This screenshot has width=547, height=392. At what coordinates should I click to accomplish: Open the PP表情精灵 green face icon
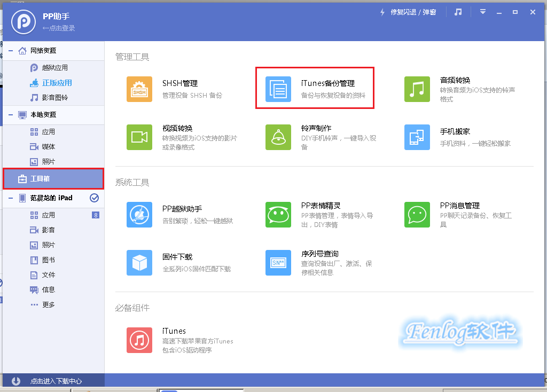point(278,215)
